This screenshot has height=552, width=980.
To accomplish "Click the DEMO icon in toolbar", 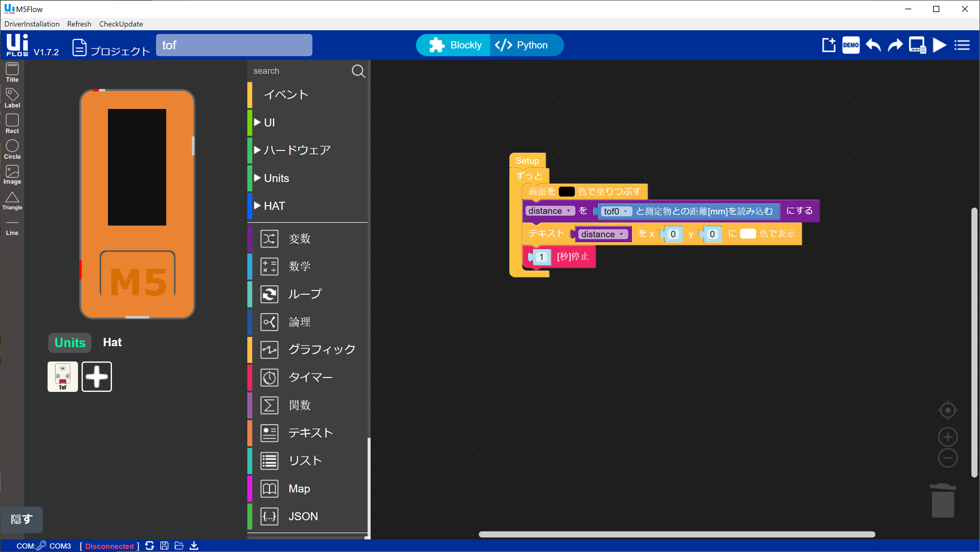I will coord(851,45).
